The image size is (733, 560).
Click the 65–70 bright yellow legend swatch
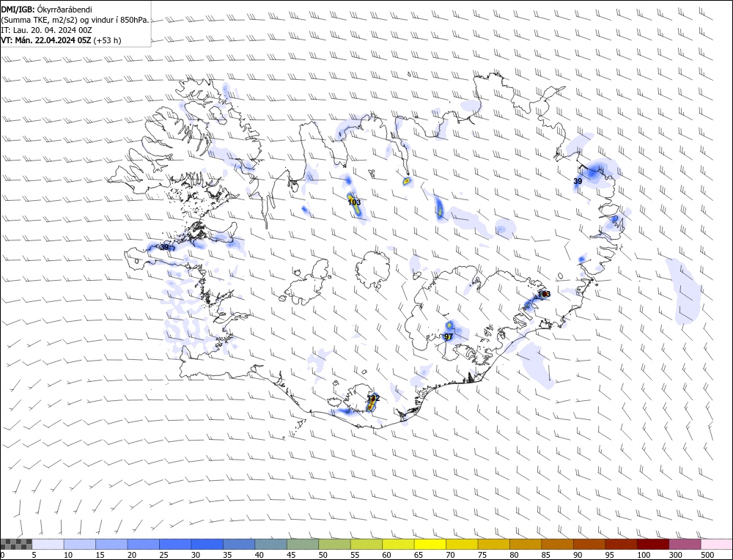(430, 544)
